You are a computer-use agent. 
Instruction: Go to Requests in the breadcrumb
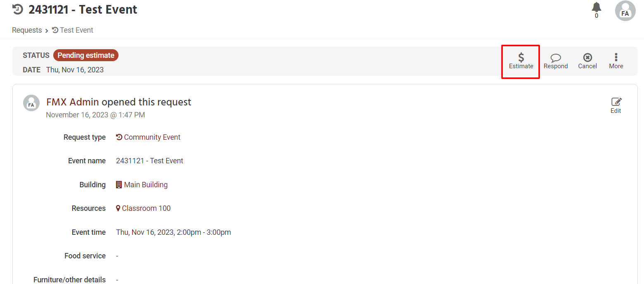(27, 30)
